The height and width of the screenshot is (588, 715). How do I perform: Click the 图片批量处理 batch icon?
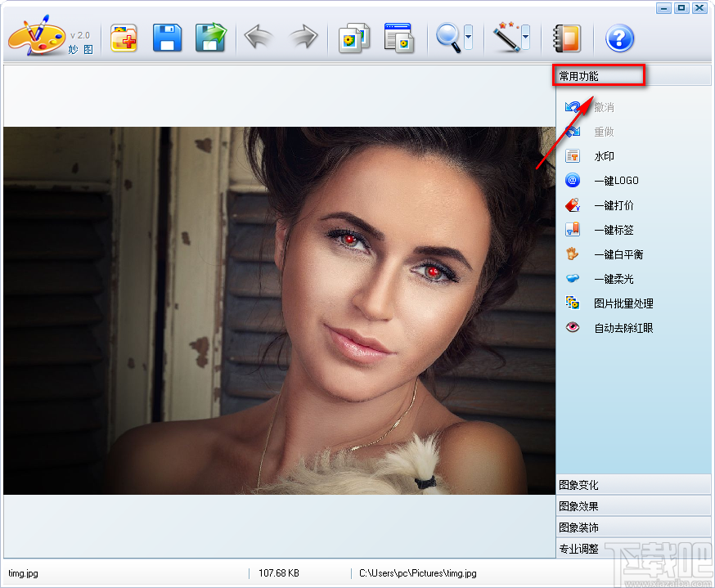pyautogui.click(x=573, y=303)
